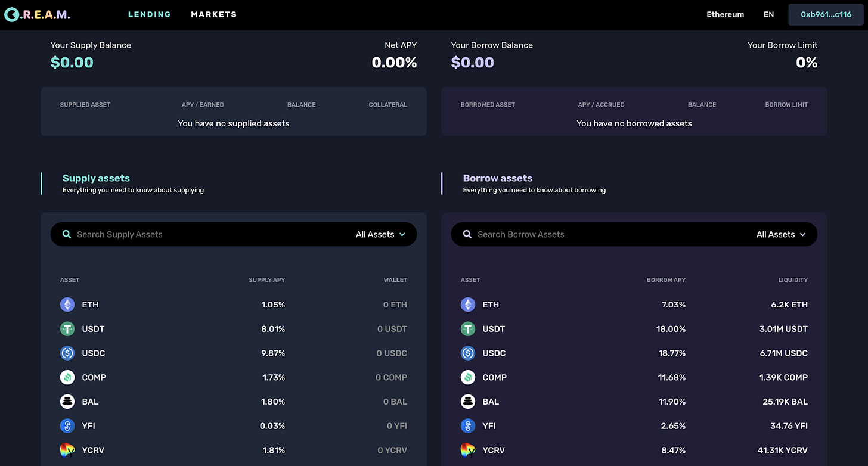This screenshot has width=868, height=466.
Task: Select USDT supply APY 8.01%
Action: coord(273,329)
